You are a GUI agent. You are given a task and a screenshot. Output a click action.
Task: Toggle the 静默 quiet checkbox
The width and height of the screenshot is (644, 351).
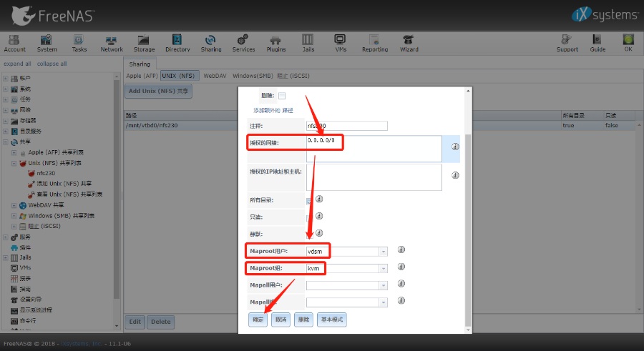pyautogui.click(x=309, y=234)
